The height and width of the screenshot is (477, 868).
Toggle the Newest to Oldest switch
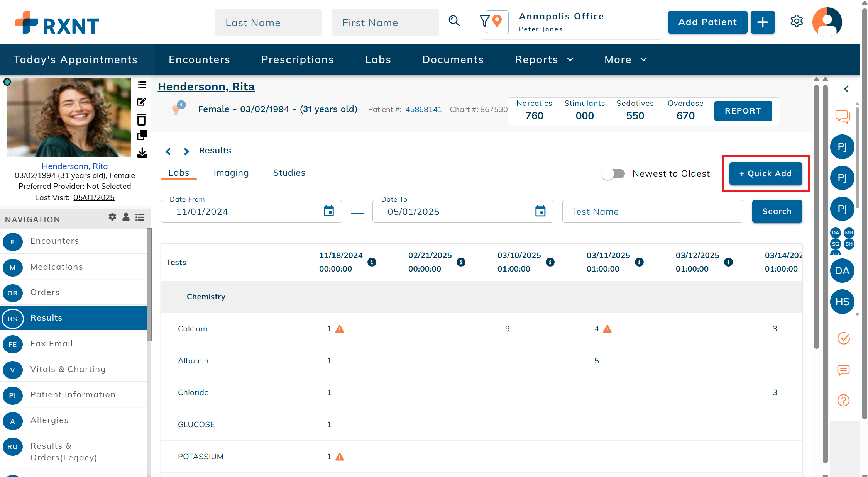(x=613, y=174)
